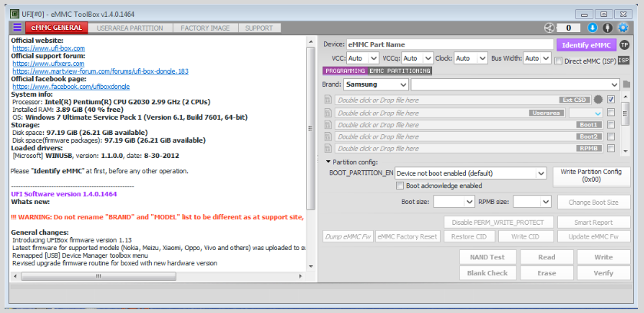
Task: Open the Boot size dropdown
Action: coord(454,202)
